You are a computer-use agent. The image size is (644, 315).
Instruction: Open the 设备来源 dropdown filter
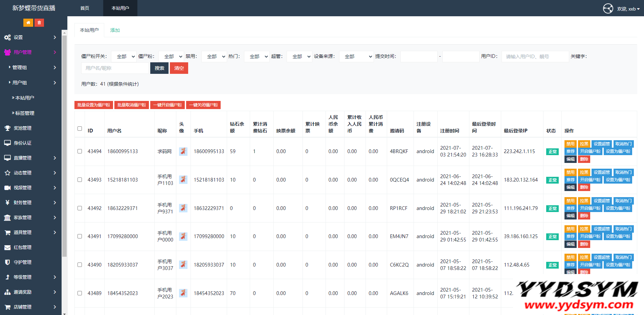click(356, 57)
